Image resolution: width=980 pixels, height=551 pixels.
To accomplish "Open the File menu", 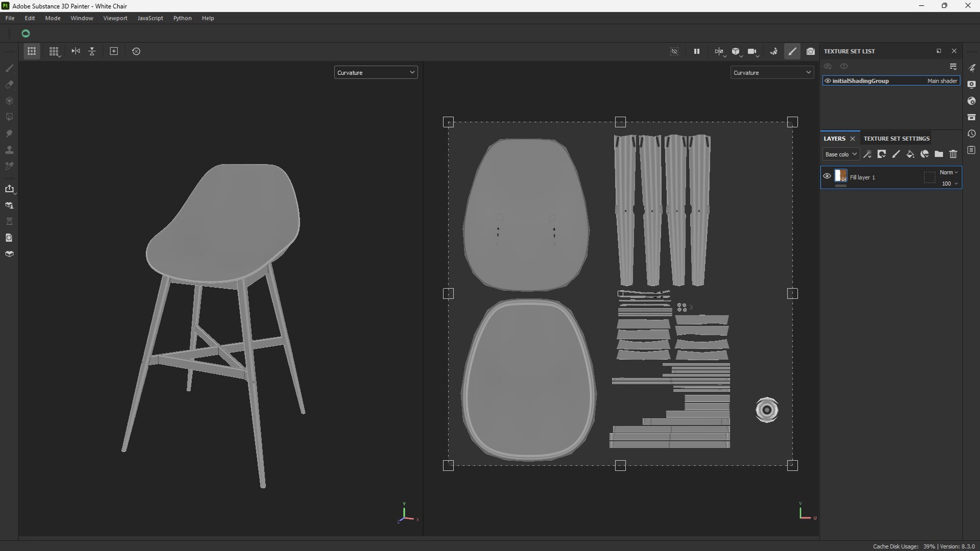I will pos(10,18).
